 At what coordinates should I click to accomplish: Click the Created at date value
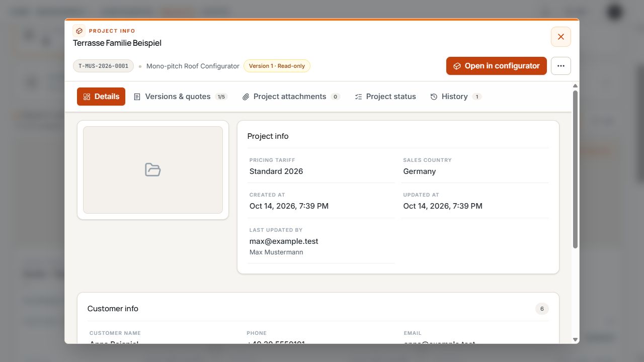click(x=289, y=206)
